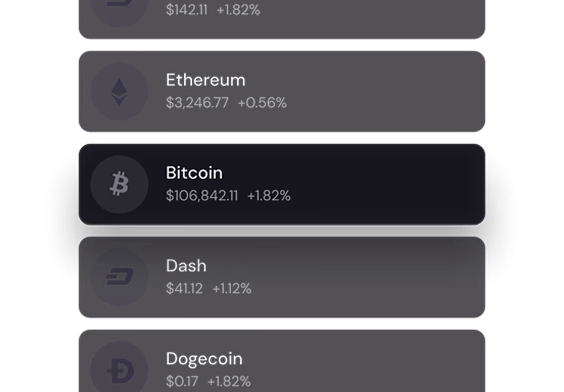Open the Ethereum coin name

[x=205, y=80]
